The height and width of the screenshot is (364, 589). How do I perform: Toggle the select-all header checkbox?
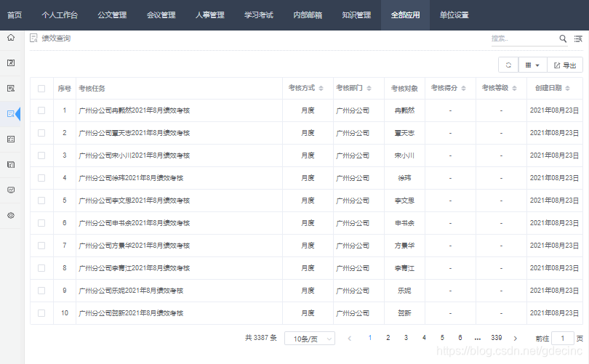tap(41, 89)
